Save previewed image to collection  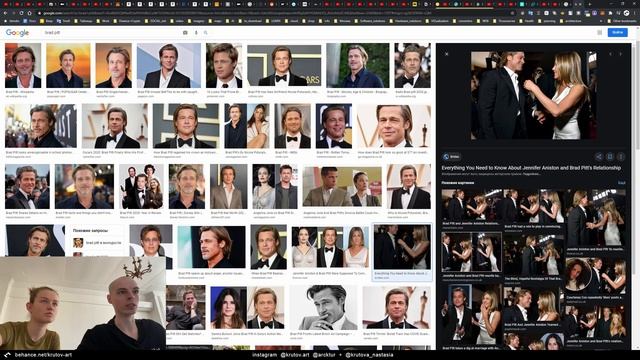pyautogui.click(x=610, y=156)
